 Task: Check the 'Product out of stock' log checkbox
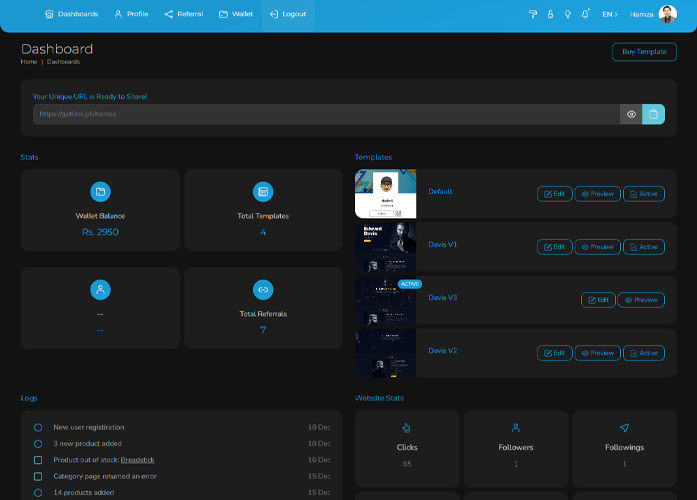[38, 460]
